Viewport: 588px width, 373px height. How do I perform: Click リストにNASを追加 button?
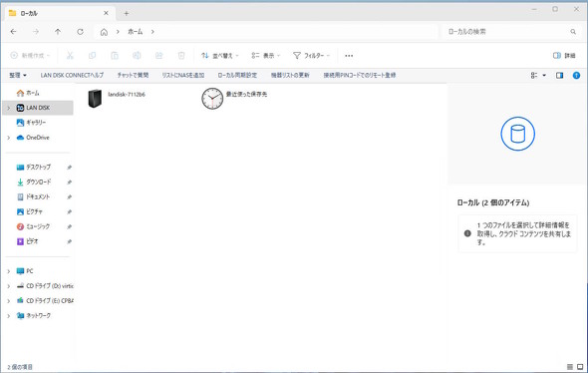[183, 76]
